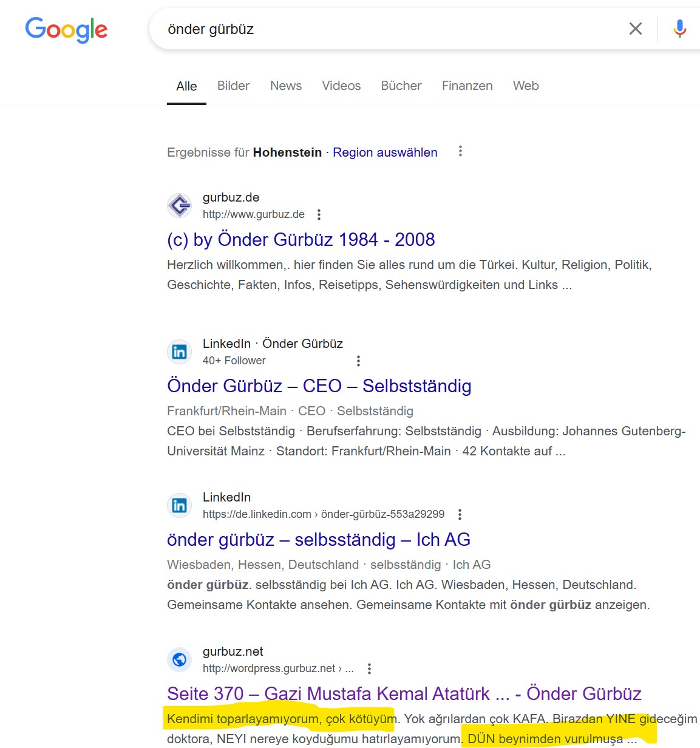The width and height of the screenshot is (700, 748).
Task: Click the gurbuz.de site favicon
Action: 179,205
